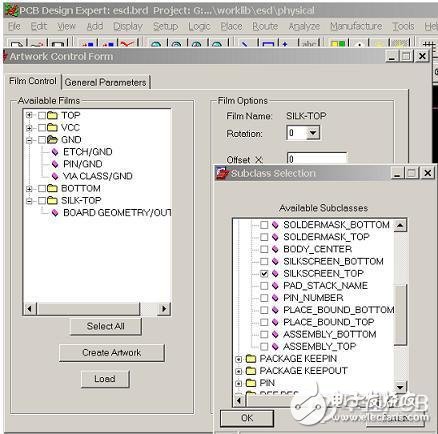Switch to the General Parameters tab

106,82
